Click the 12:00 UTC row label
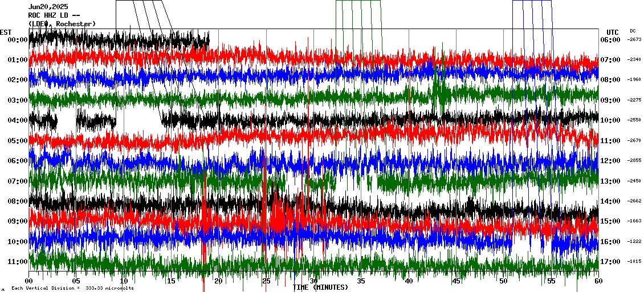This screenshot has width=644, height=296. (x=610, y=161)
